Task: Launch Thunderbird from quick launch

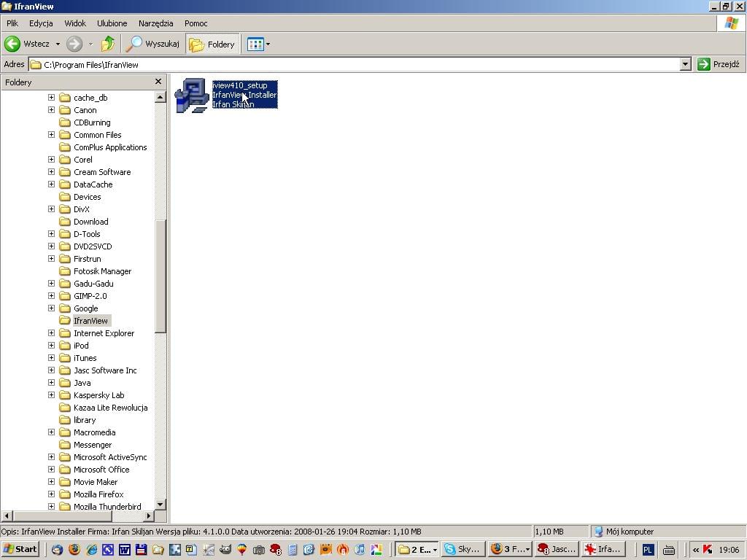Action: click(x=57, y=550)
